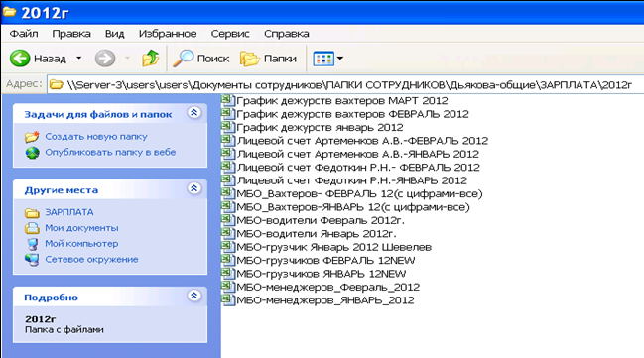Select file name 'МБО-менеджеров_ЯНВАРЬ_2012'
Screen dimensions: 644x358
325,300
